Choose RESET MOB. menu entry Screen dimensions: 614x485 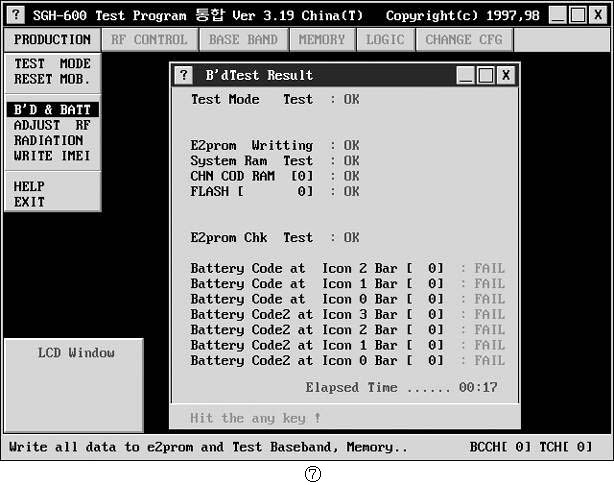click(52, 78)
